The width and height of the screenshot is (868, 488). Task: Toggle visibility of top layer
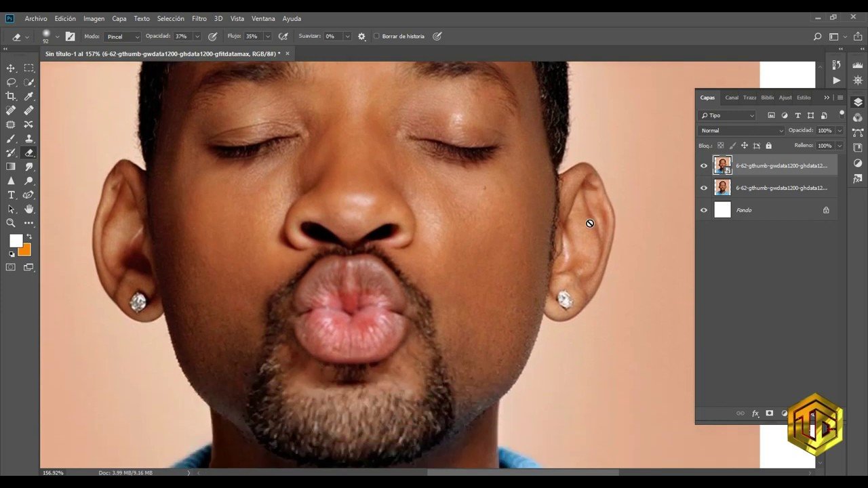point(703,165)
